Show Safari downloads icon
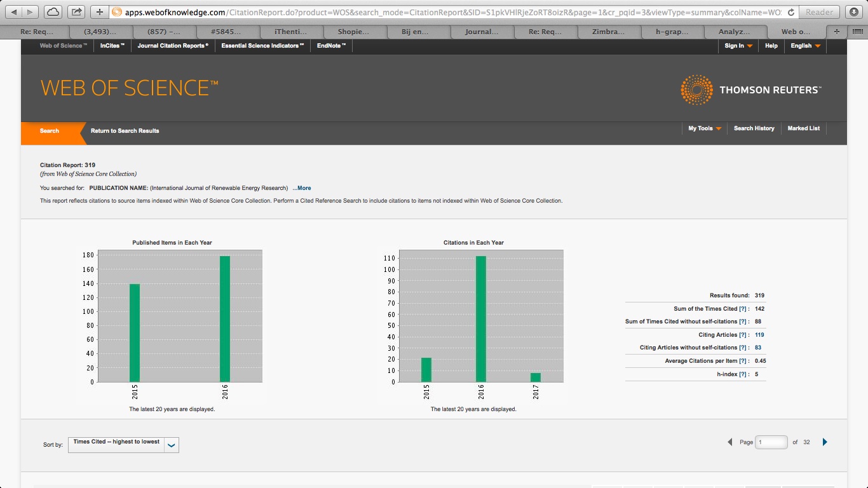Viewport: 868px width, 488px height. [x=855, y=11]
